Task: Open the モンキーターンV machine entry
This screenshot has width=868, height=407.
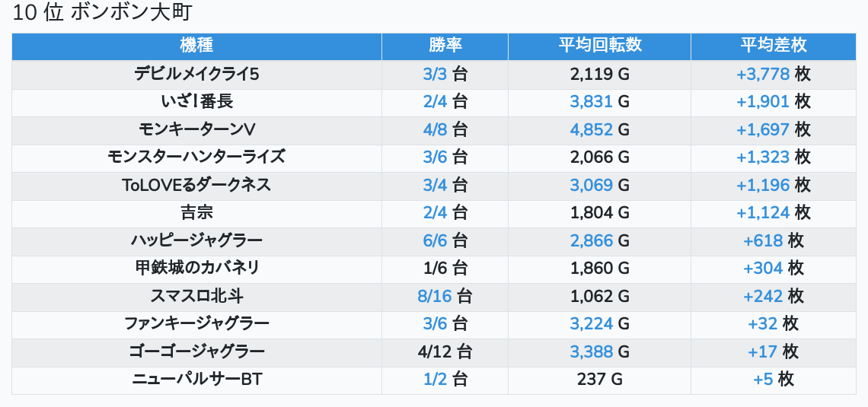Action: click(x=196, y=129)
